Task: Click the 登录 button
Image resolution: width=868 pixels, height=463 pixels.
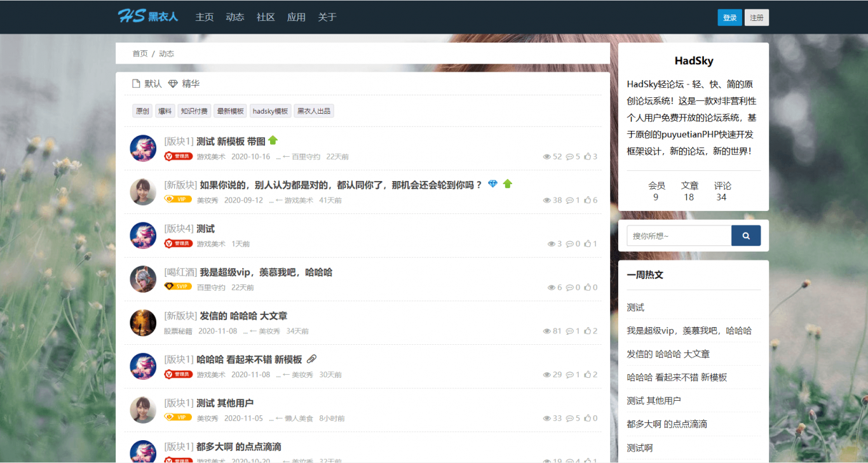Action: [729, 18]
